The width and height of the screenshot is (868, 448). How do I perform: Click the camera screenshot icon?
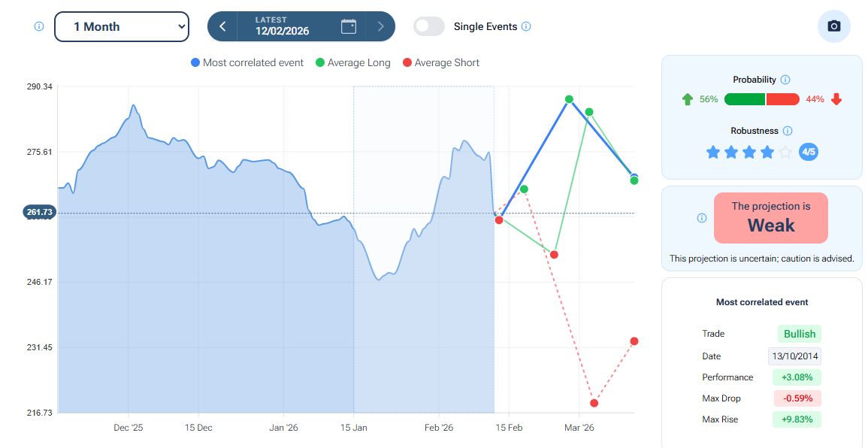[833, 26]
